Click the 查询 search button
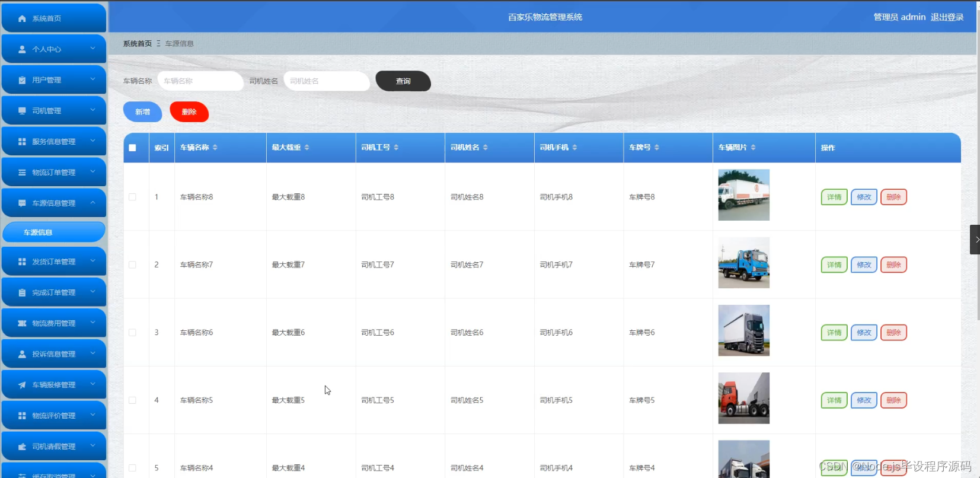980x478 pixels. pyautogui.click(x=403, y=81)
